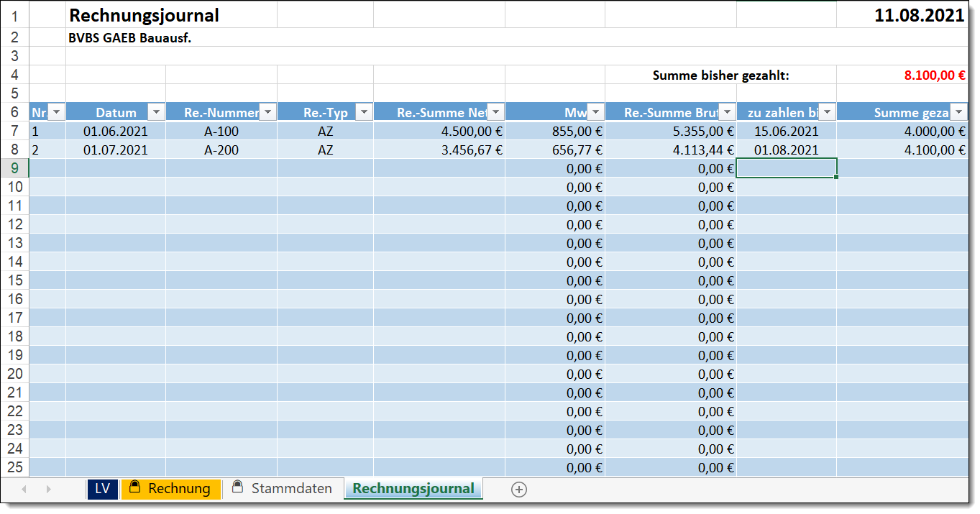Select the Rechnungsjournal sheet tab
Image resolution: width=980 pixels, height=514 pixels.
(x=413, y=489)
